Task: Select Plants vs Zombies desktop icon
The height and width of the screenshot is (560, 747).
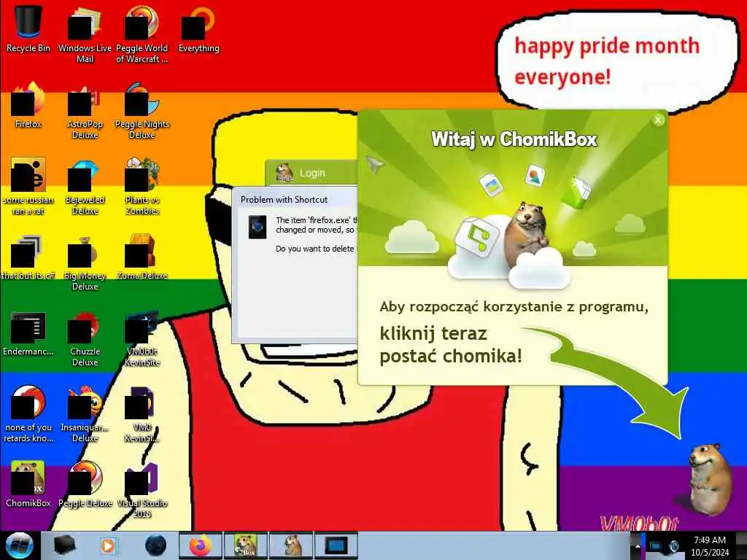Action: [x=142, y=186]
